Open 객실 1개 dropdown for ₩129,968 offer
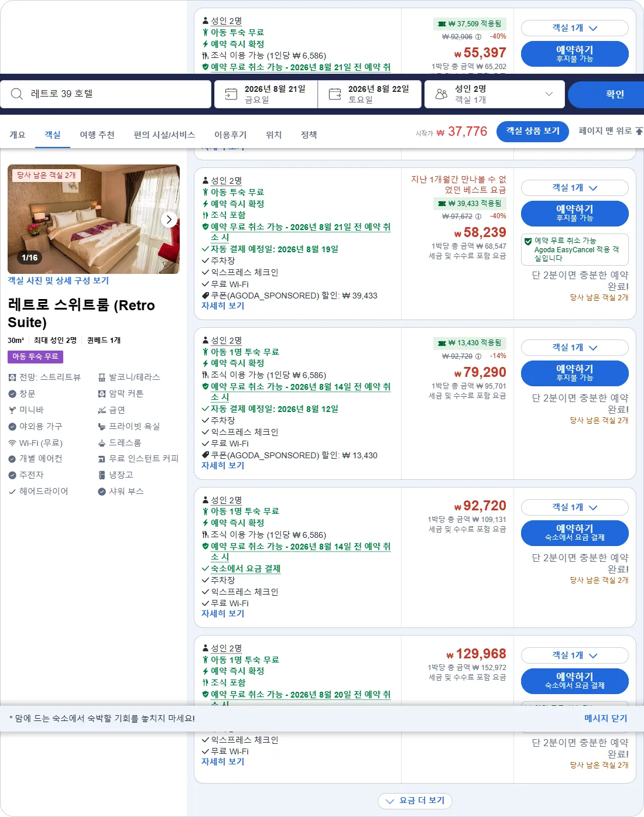644x817 pixels. pyautogui.click(x=575, y=655)
